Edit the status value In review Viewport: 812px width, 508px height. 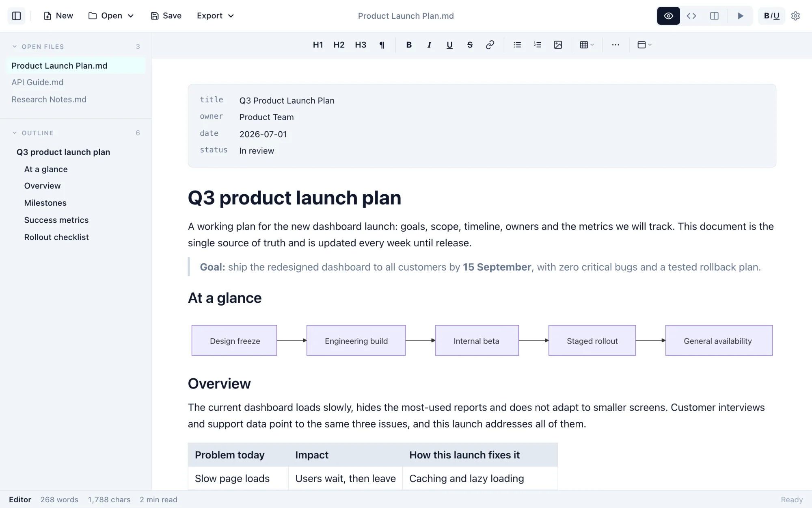pos(257,151)
